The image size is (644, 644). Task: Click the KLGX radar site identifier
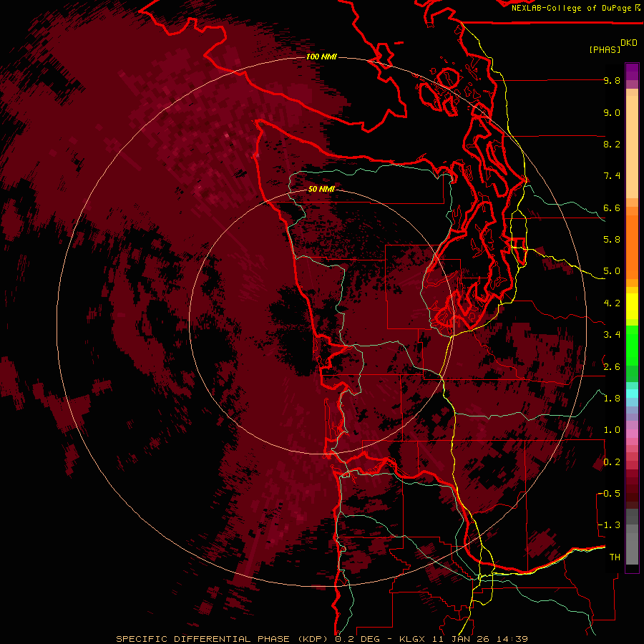click(x=411, y=639)
